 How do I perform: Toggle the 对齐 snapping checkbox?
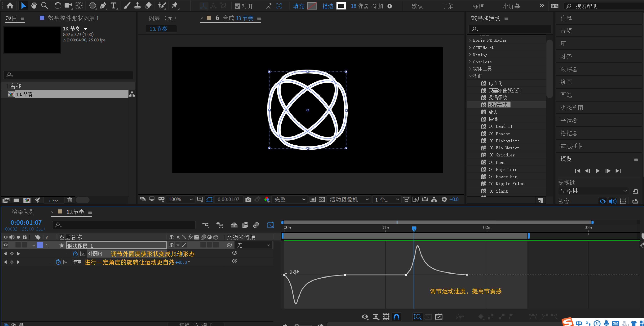[x=237, y=6]
